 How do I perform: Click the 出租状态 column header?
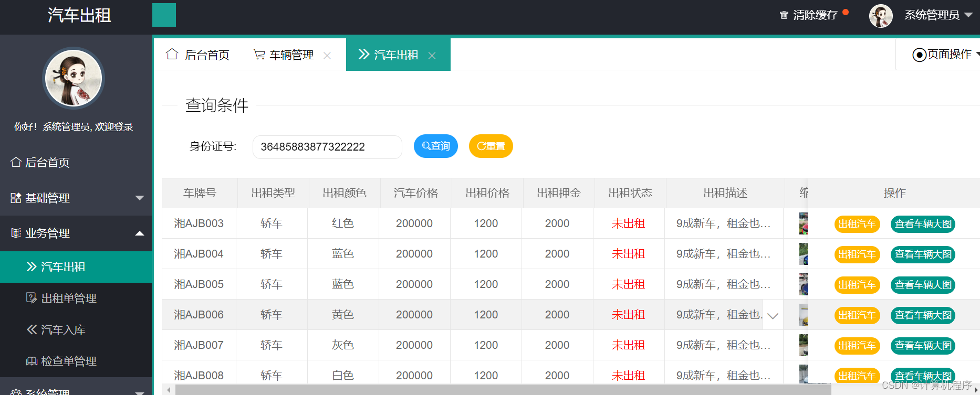pyautogui.click(x=630, y=193)
